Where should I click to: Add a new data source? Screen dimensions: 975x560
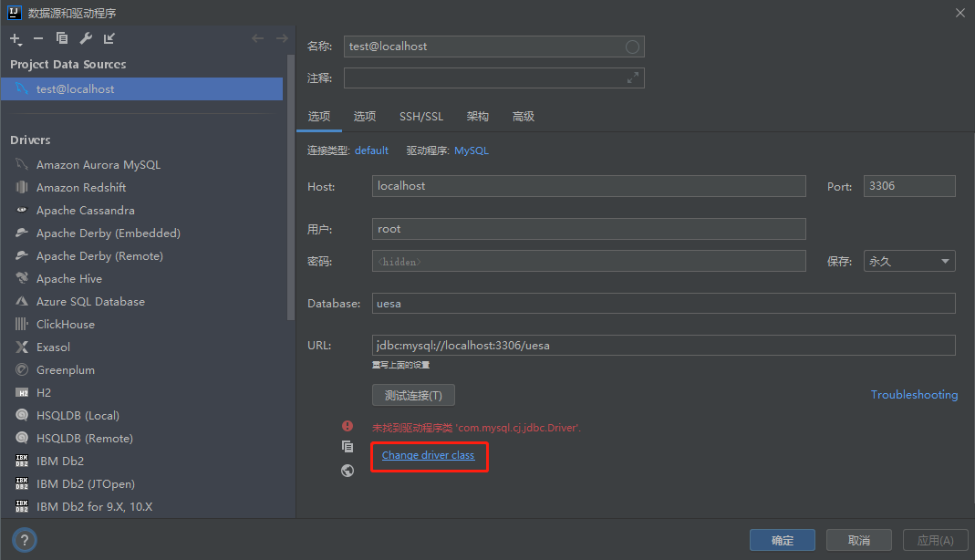tap(15, 38)
